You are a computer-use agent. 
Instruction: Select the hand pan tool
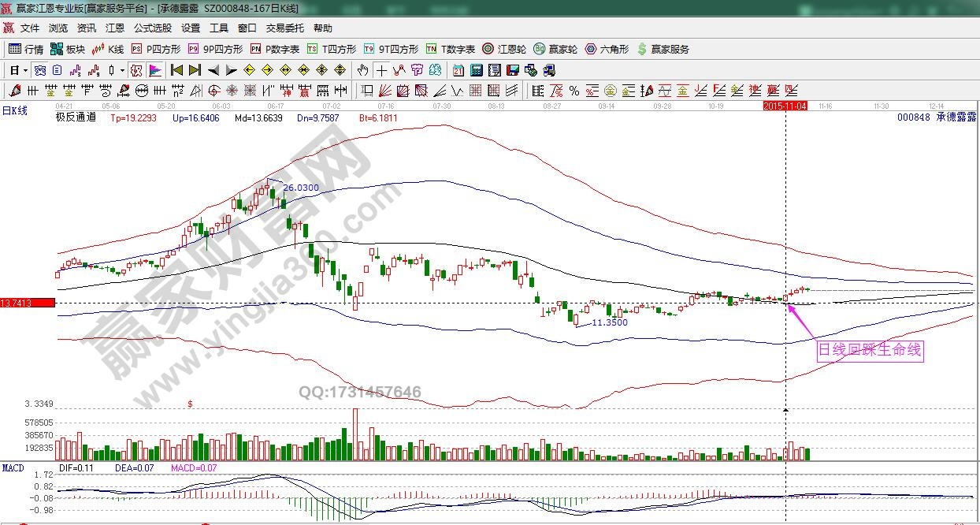coord(362,70)
